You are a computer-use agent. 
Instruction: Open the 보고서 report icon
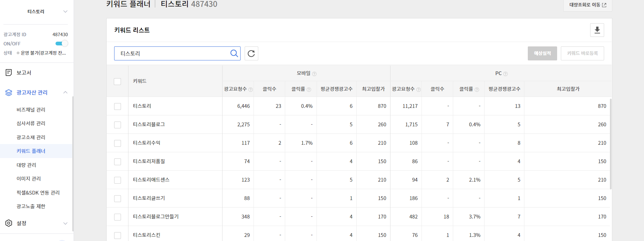9,72
